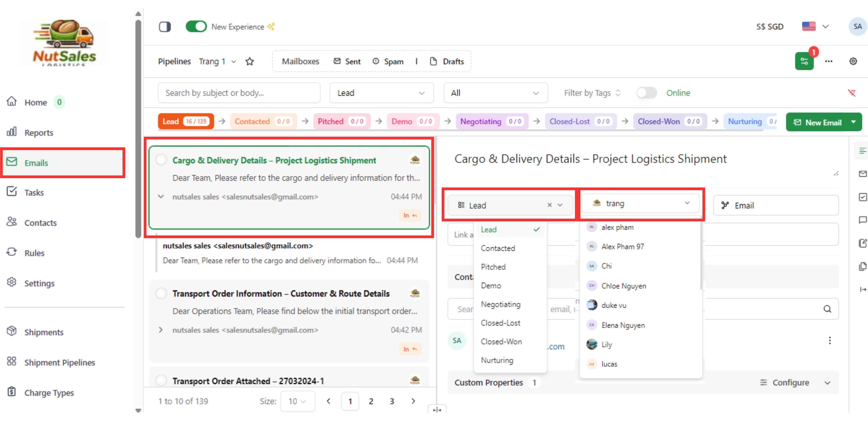868x438 pixels.
Task: Click the contact search magnifier icon
Action: pyautogui.click(x=827, y=309)
